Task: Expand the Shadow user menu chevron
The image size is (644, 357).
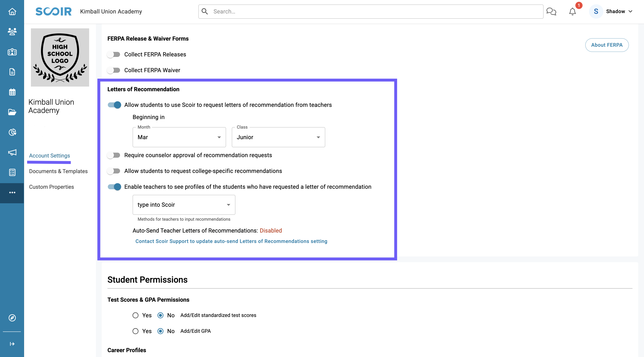Action: click(x=630, y=11)
